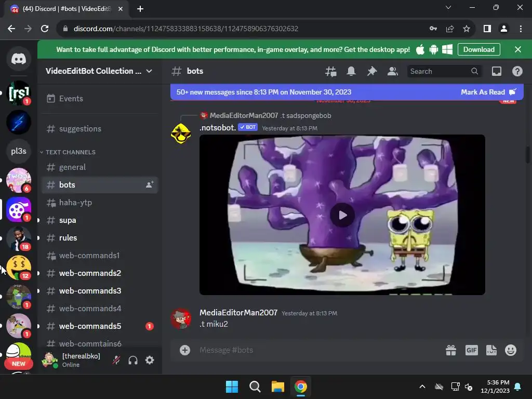Open web-commands4 channel
The image size is (532, 399).
(100, 309)
